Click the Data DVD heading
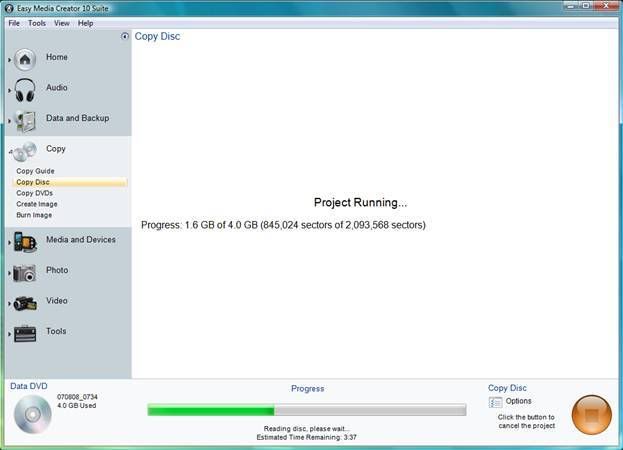This screenshot has width=623, height=450. pos(29,386)
